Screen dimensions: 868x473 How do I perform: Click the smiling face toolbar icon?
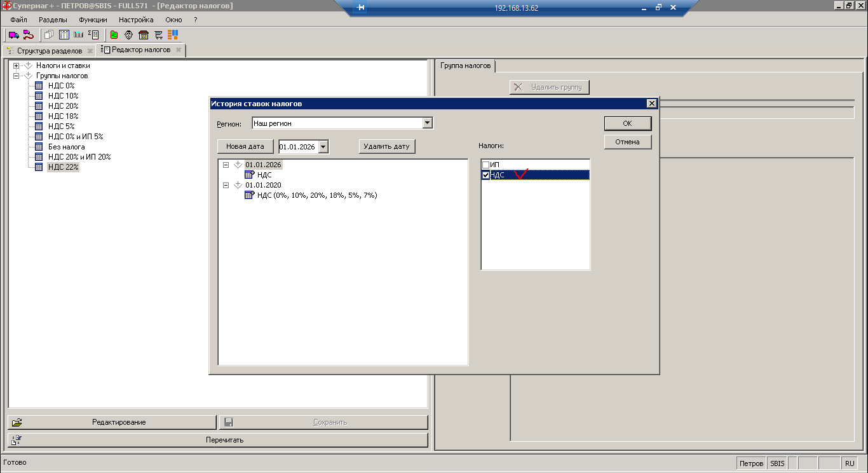coord(128,35)
